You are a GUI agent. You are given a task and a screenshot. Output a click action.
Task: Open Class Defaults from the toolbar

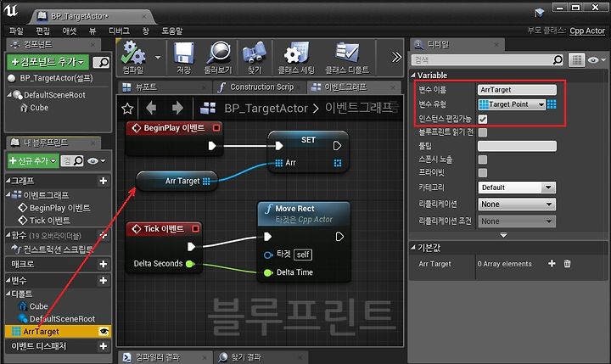347,58
